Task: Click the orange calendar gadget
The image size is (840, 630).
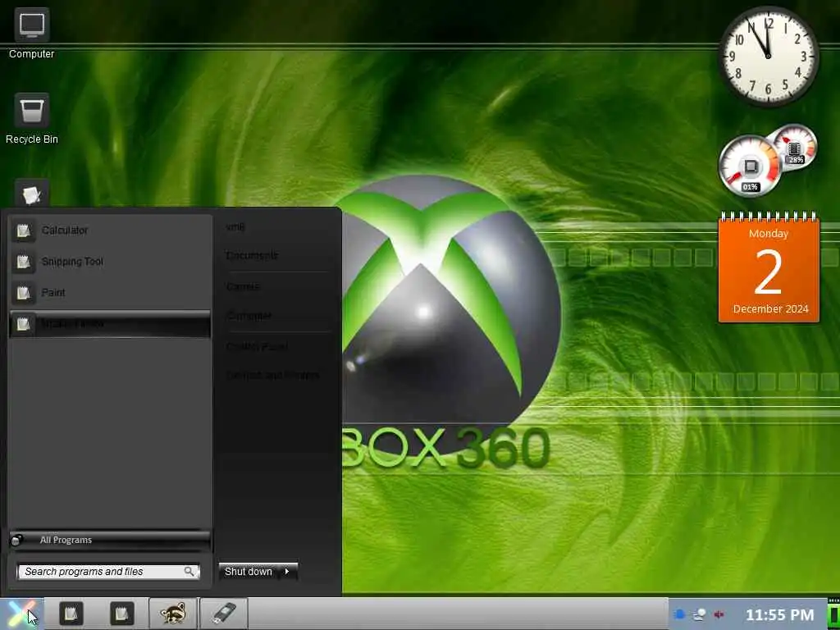Action: click(769, 267)
